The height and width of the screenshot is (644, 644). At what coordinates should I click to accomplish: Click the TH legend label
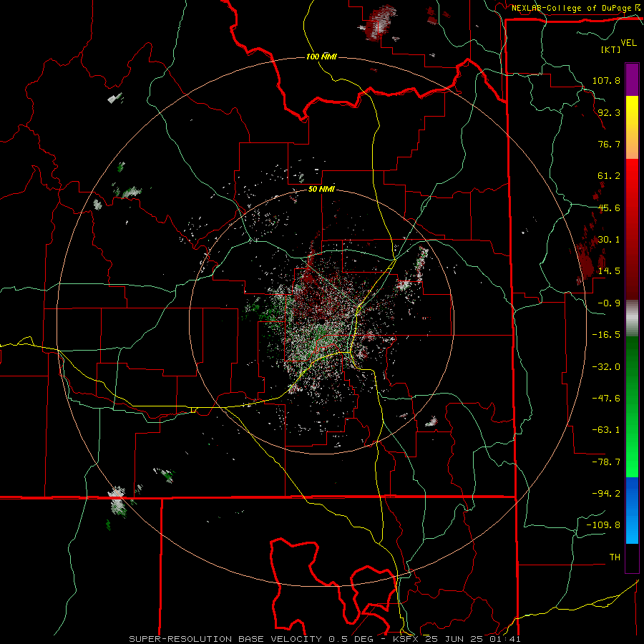click(x=615, y=557)
